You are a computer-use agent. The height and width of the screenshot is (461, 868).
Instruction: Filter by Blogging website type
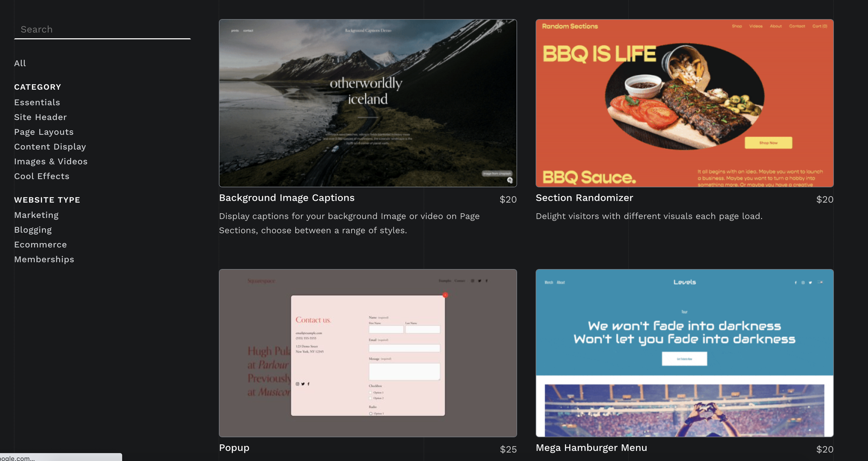[33, 230]
